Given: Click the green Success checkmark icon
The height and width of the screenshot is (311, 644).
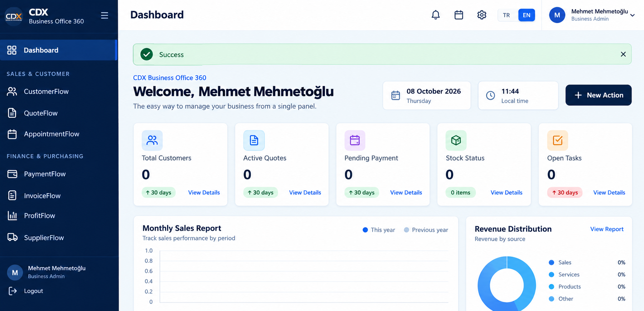Looking at the screenshot, I should (147, 54).
